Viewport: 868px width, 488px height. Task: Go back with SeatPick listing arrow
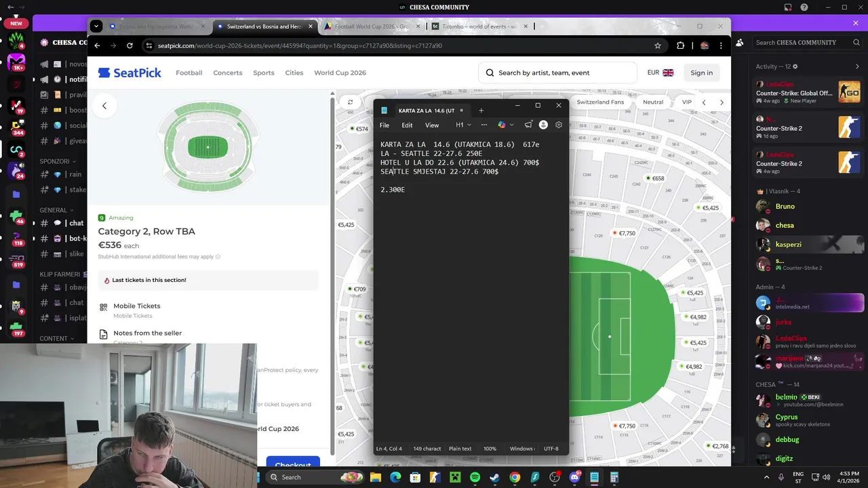[104, 106]
